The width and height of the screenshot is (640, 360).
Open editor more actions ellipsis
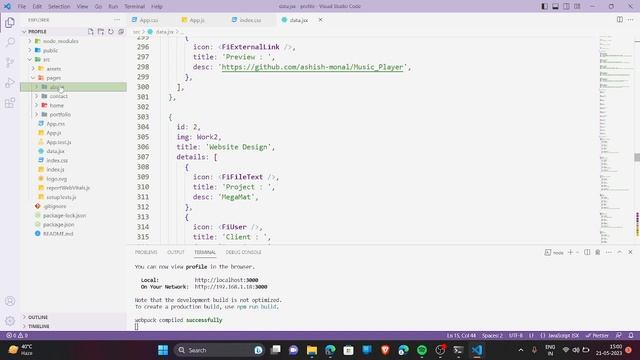point(631,20)
